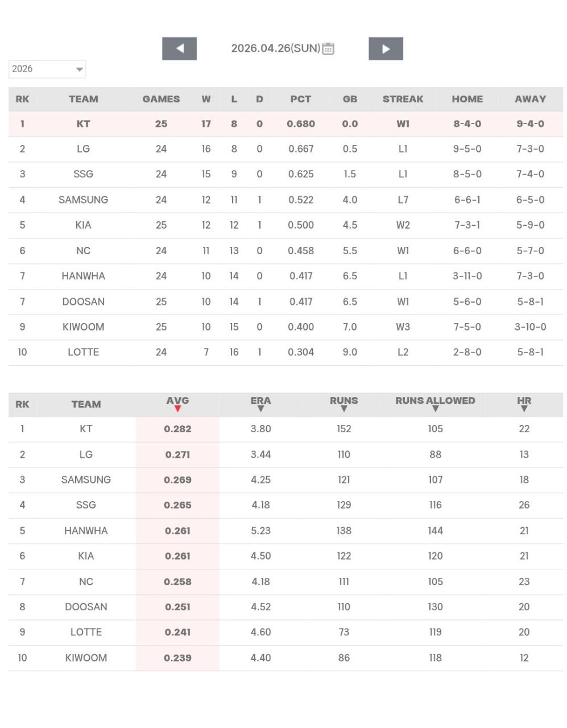Go to the previous date

[179, 49]
